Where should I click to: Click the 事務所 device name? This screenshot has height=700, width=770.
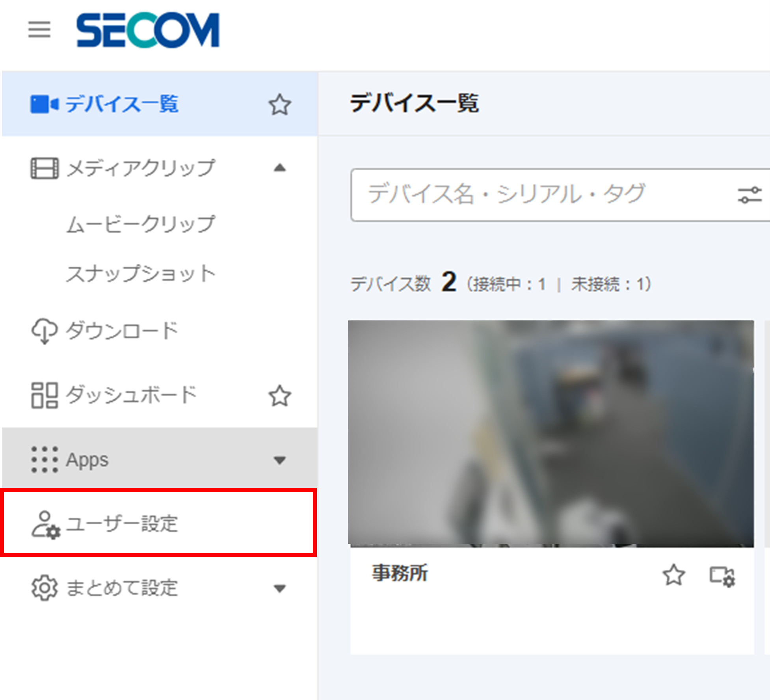(x=400, y=573)
